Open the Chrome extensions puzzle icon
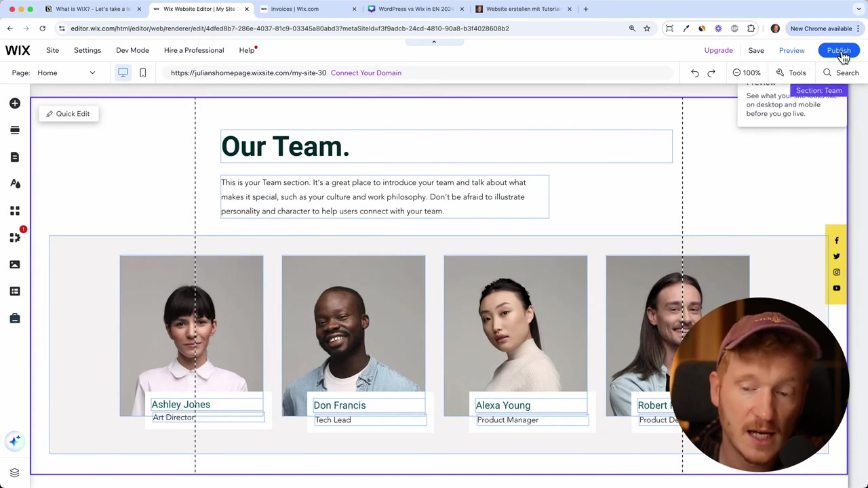The width and height of the screenshot is (868, 488). click(x=751, y=28)
